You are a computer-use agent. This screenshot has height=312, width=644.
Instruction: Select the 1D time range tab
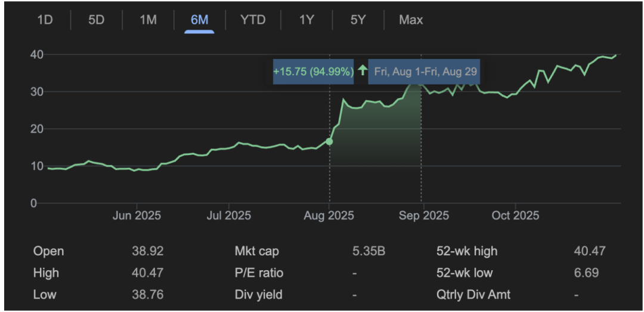45,20
